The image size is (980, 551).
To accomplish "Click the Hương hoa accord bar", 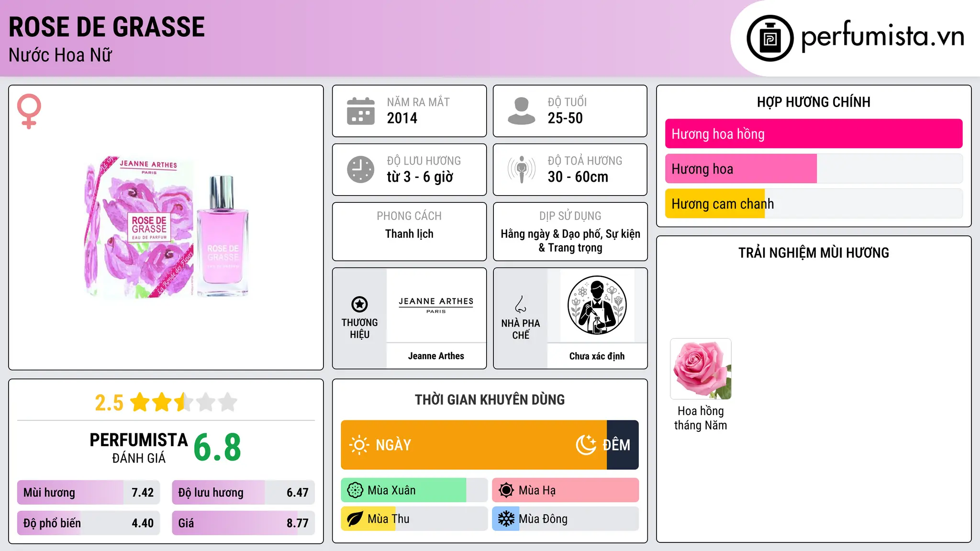I will pyautogui.click(x=813, y=169).
